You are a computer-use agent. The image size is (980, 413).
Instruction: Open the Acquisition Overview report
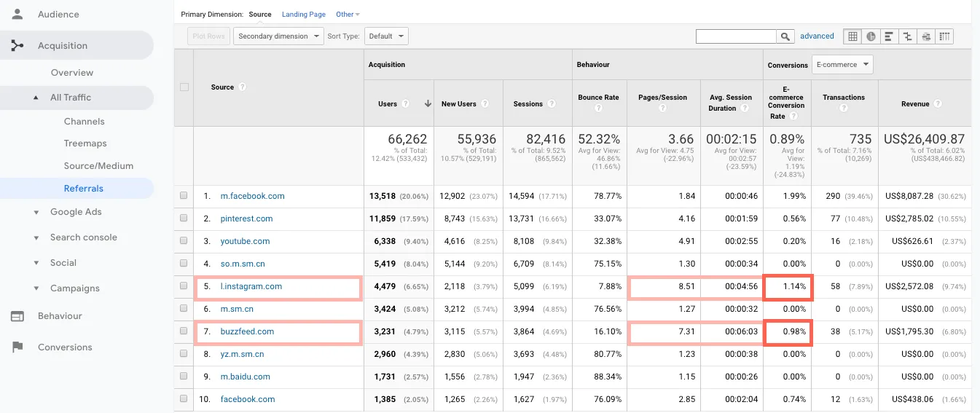click(72, 73)
